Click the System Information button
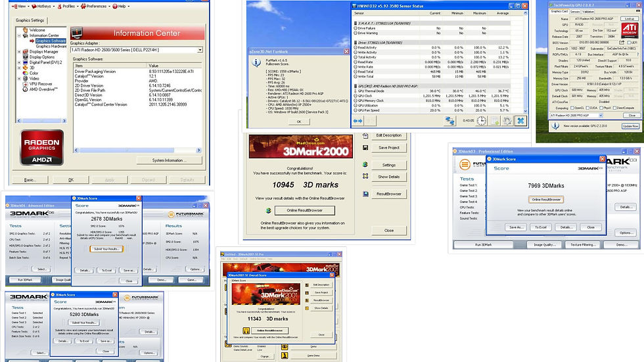644x362 pixels. 170,160
